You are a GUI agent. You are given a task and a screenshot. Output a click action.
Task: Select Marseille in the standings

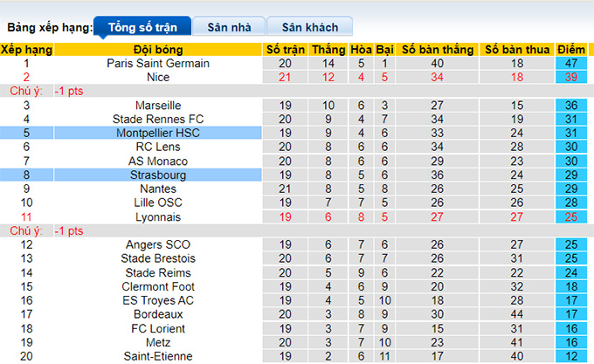coord(158,106)
